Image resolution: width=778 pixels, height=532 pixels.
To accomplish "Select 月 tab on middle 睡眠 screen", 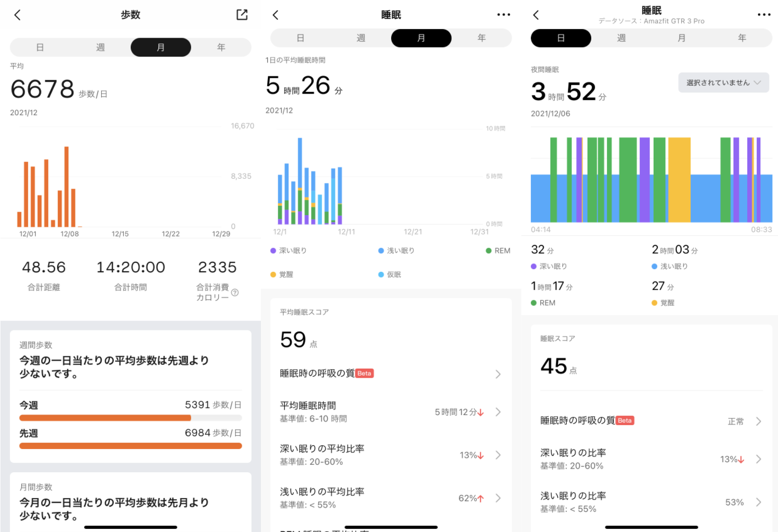I will 421,38.
